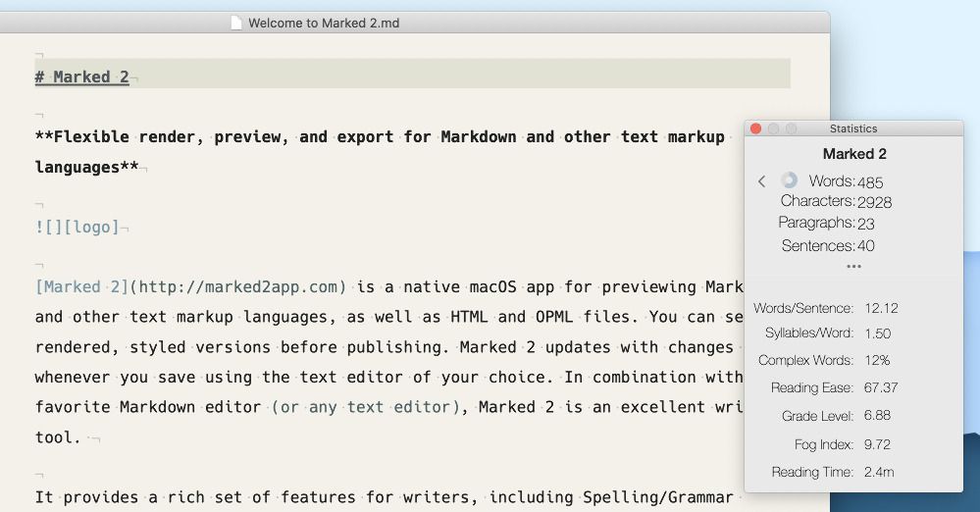This screenshot has width=980, height=512.
Task: Click the Syllables/Word value 1.50
Action: point(878,333)
